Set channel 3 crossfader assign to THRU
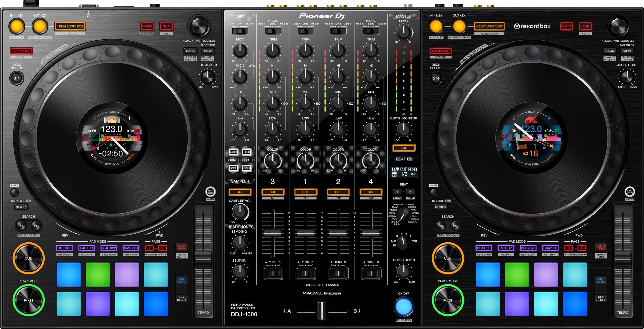This screenshot has width=644, height=329. coord(273,273)
